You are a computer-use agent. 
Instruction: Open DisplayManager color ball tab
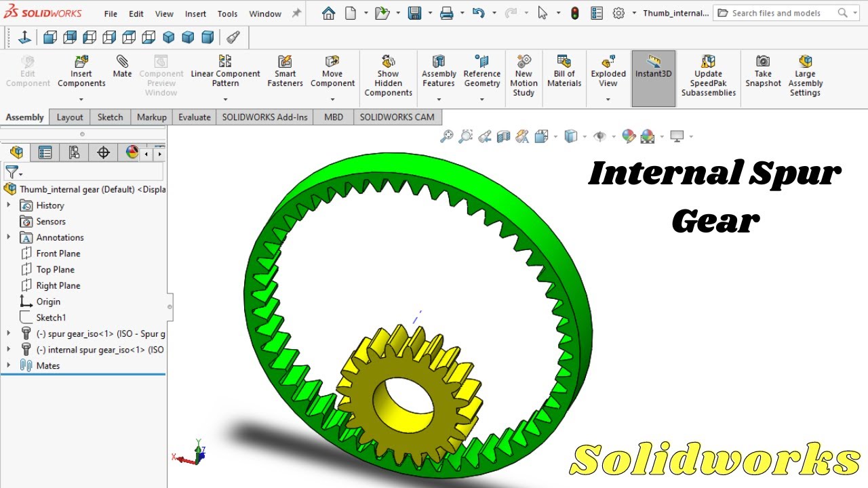click(x=132, y=152)
